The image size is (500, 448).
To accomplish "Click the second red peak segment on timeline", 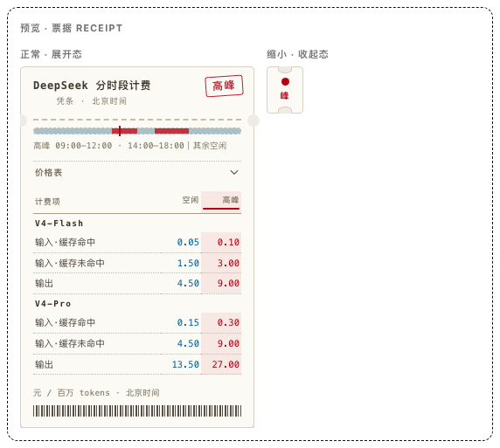I will [171, 131].
